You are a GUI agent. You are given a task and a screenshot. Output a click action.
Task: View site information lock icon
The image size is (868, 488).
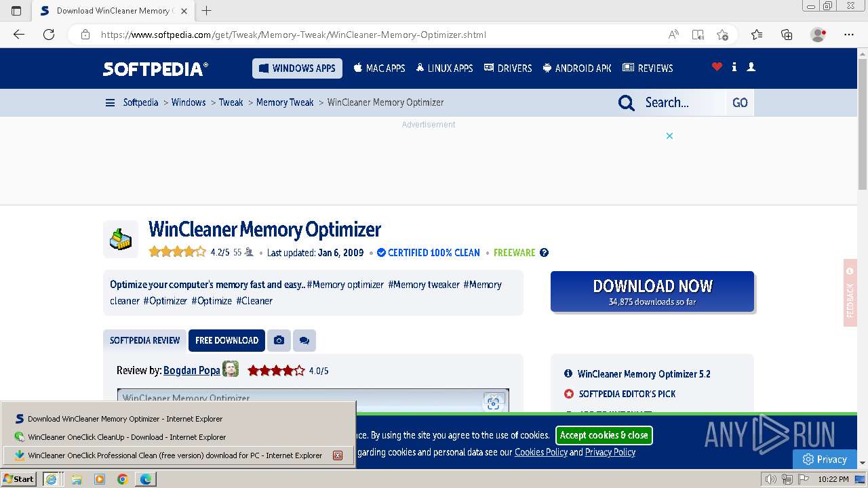(85, 35)
